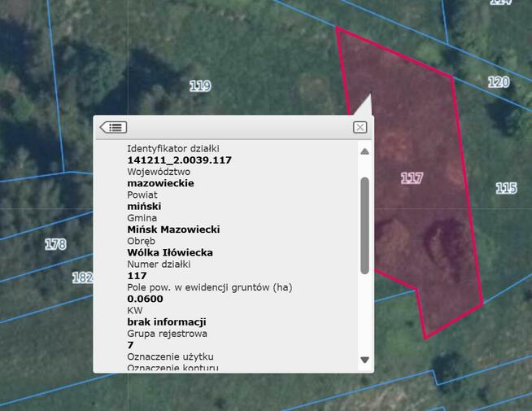Image resolution: width=532 pixels, height=411 pixels.
Task: Click the parcel identifier 141211_2.0039.117
Action: pos(179,160)
